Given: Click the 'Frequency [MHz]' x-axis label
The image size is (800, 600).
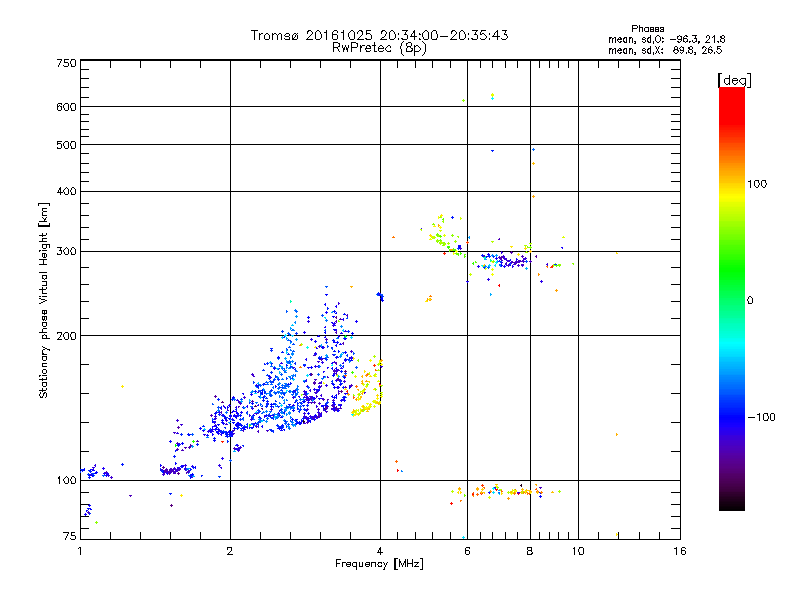Looking at the screenshot, I should click(379, 564).
